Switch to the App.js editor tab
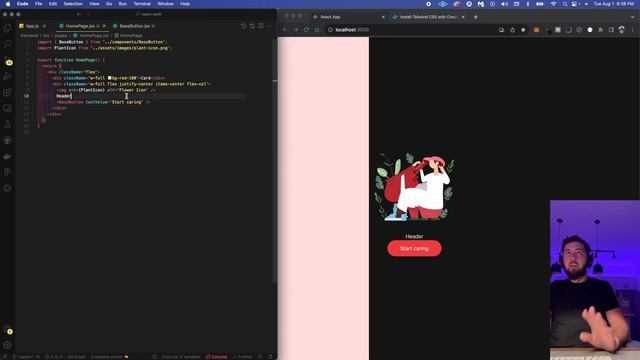This screenshot has width=640, height=360. 32,26
